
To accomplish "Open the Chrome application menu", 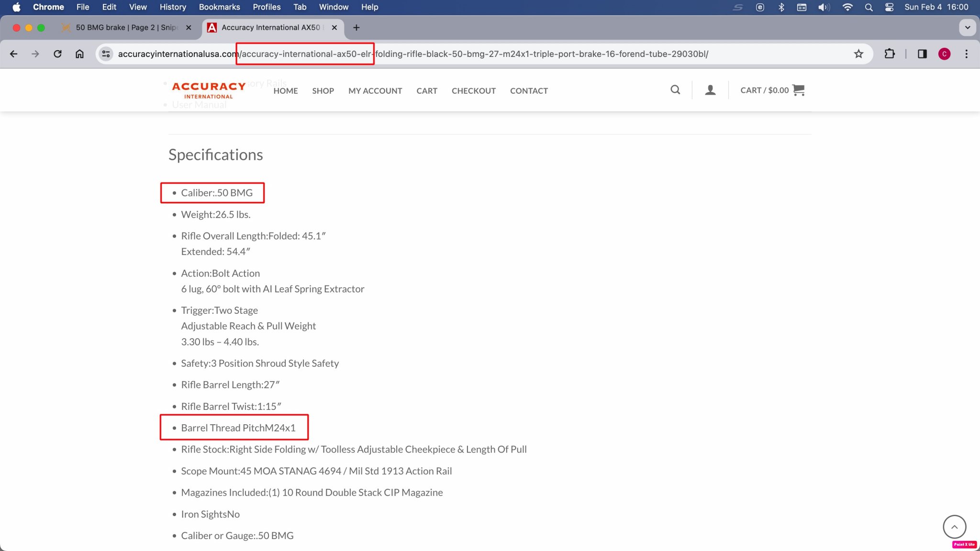I will [48, 7].
